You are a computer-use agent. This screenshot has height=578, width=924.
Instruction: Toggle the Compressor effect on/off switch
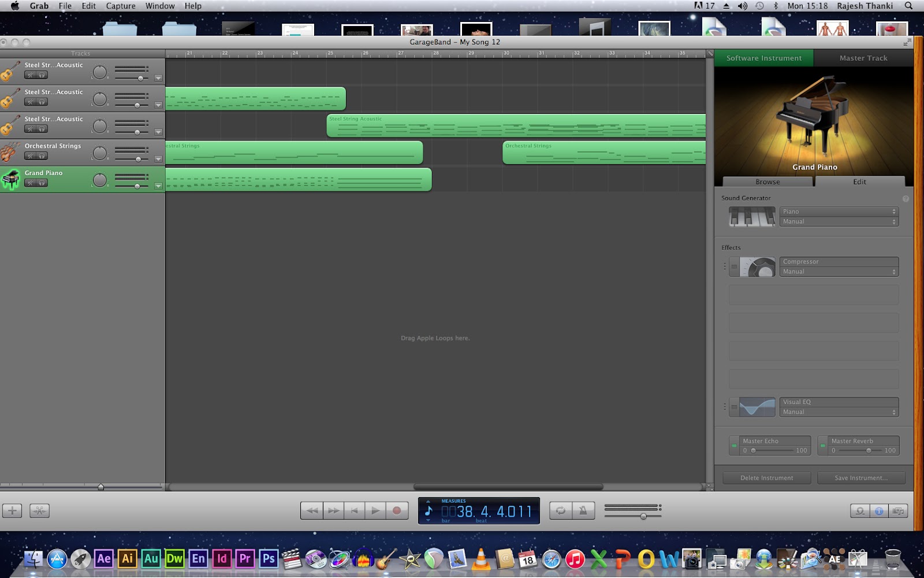734,267
